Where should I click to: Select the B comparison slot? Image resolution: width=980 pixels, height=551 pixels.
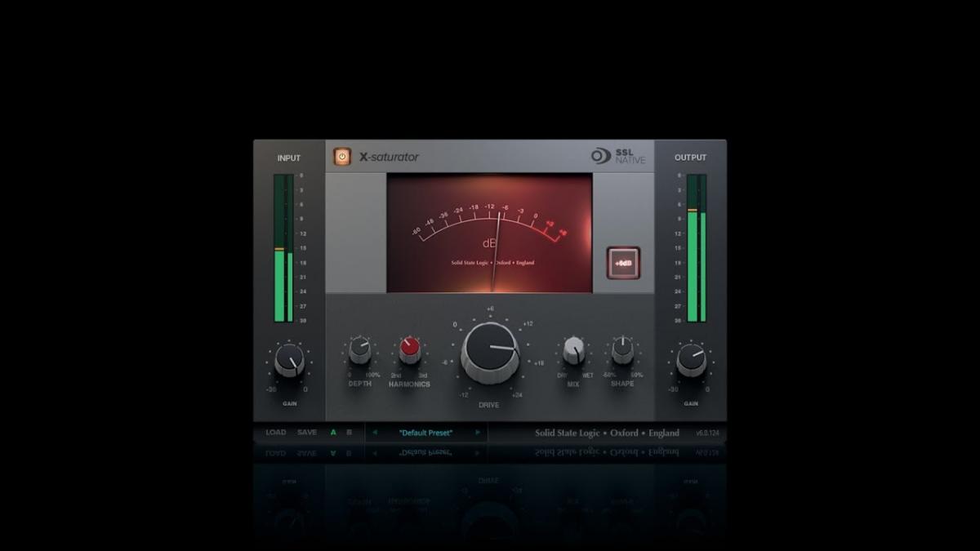(350, 433)
